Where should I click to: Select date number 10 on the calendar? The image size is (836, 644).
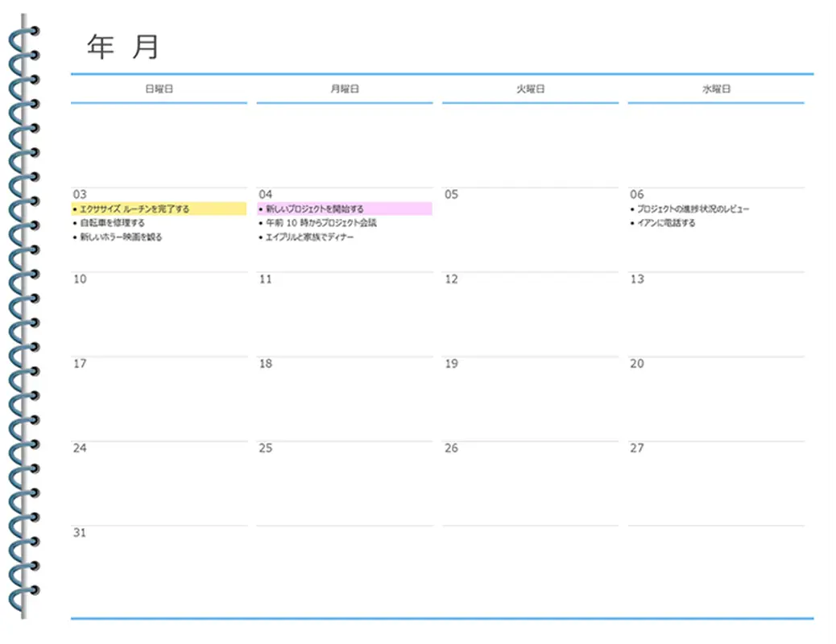[x=80, y=279]
